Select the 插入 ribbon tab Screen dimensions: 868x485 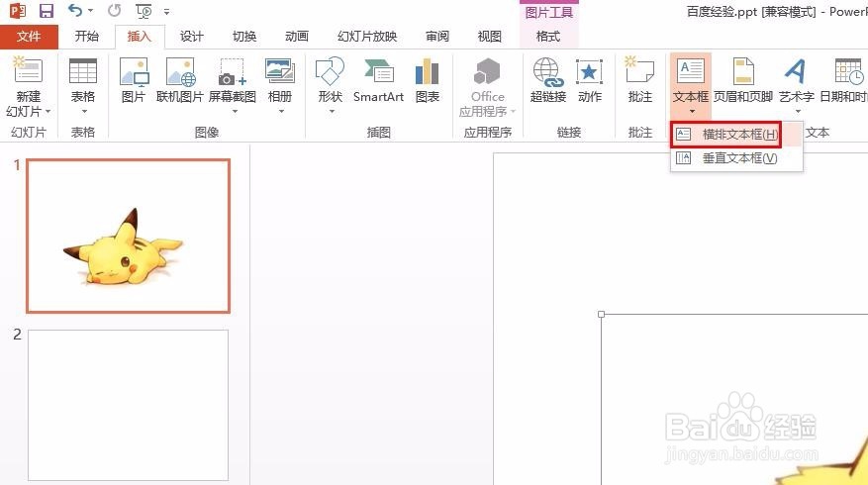click(139, 37)
